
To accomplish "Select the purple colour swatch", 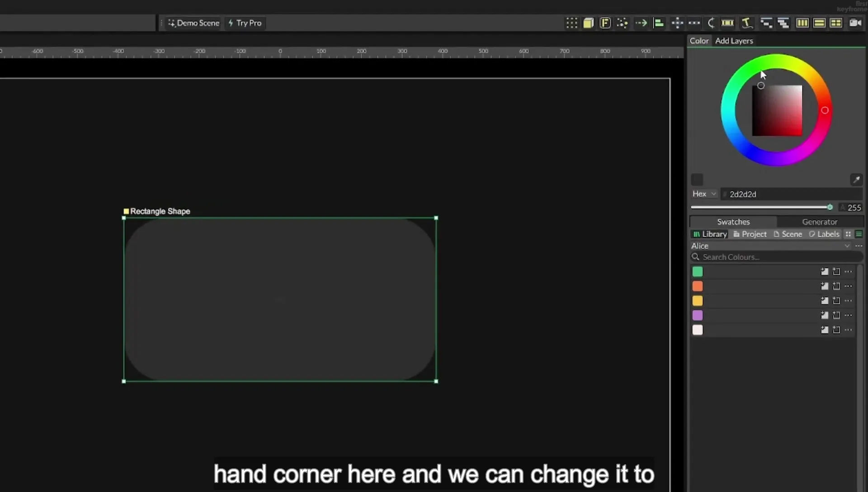I will (698, 315).
